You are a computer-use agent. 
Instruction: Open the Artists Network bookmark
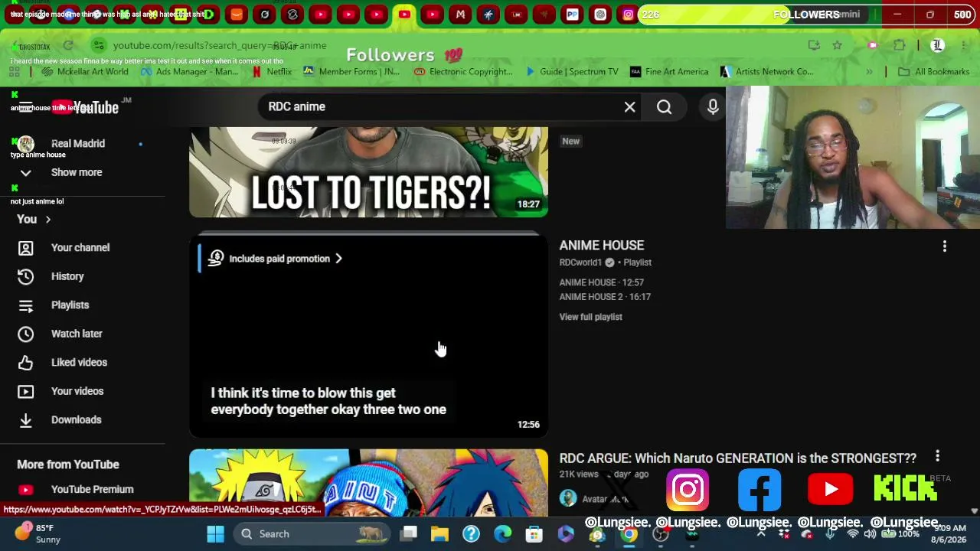coord(766,72)
